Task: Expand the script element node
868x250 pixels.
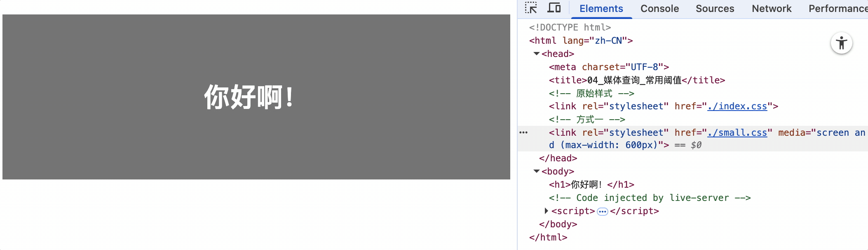Action: point(547,211)
